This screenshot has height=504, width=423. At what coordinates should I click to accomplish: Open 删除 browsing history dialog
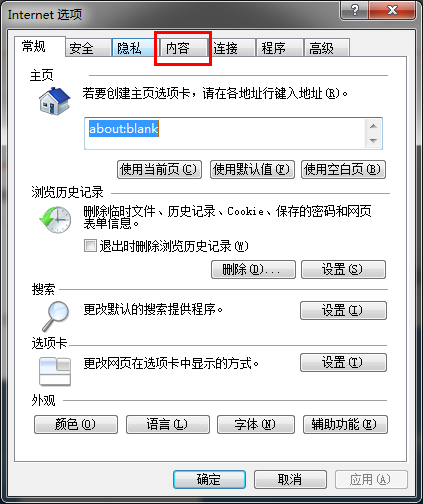253,269
